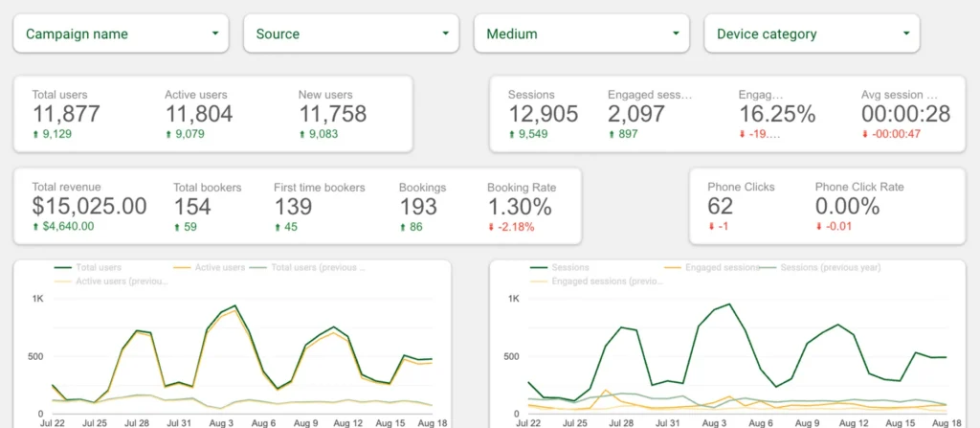This screenshot has width=980, height=428.
Task: Select the Total users value 11,877
Action: click(66, 114)
